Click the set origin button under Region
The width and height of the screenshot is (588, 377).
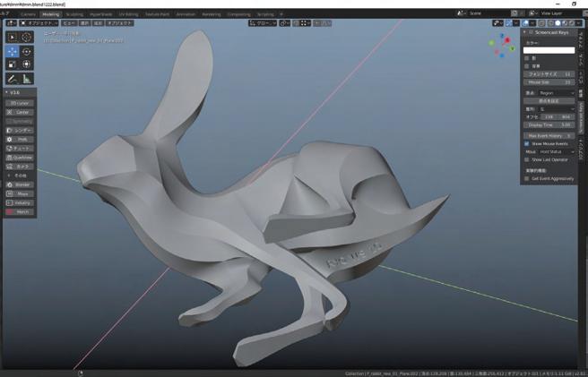[549, 101]
